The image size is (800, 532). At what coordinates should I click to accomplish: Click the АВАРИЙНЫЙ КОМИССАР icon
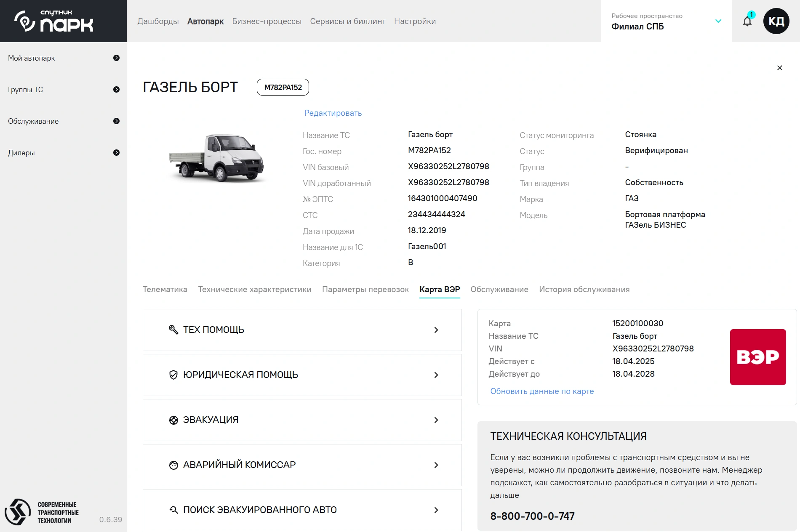tap(173, 465)
